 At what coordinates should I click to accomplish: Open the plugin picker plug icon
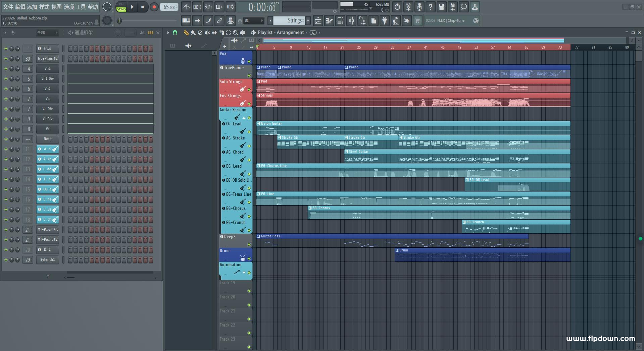(385, 21)
